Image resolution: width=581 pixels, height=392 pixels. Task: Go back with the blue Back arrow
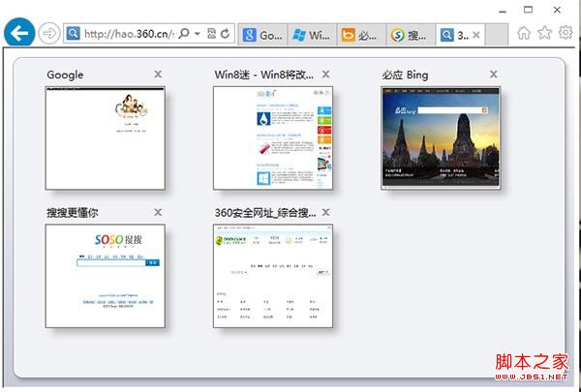(x=19, y=33)
